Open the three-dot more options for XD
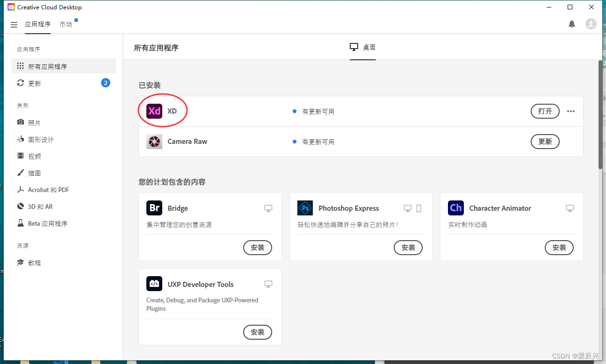Screen dimensions: 606x364 pos(571,111)
